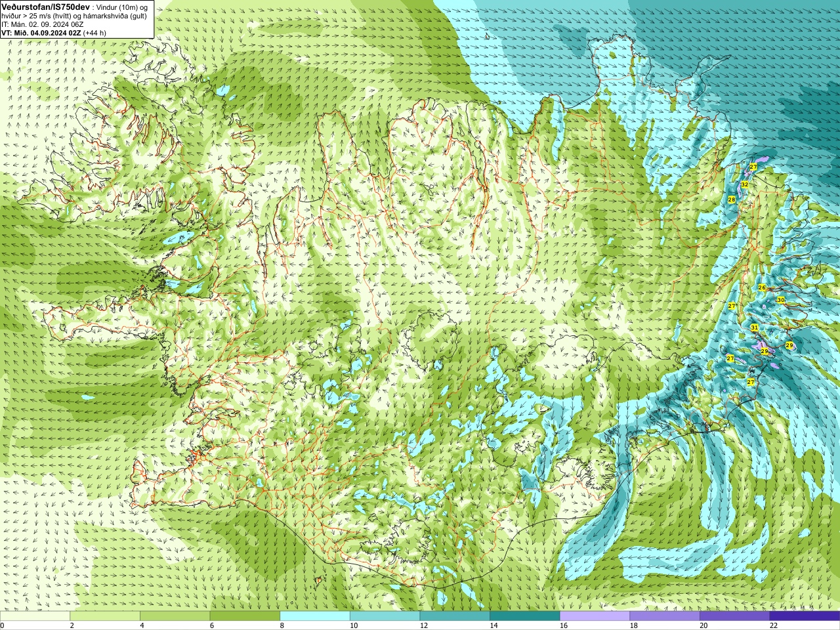Click the 0 tick label on the color scale
This screenshot has height=630, width=840.
[2, 625]
